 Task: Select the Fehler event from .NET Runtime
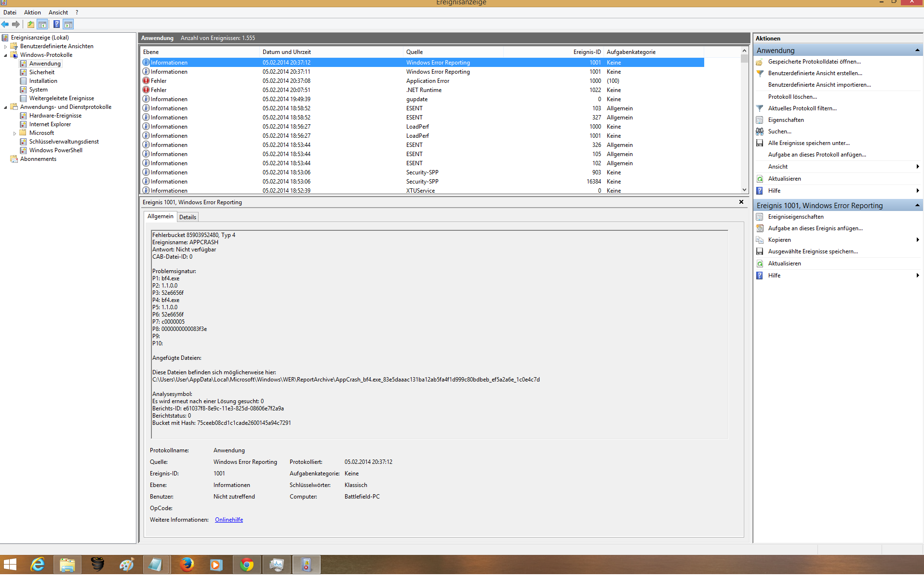coord(422,90)
